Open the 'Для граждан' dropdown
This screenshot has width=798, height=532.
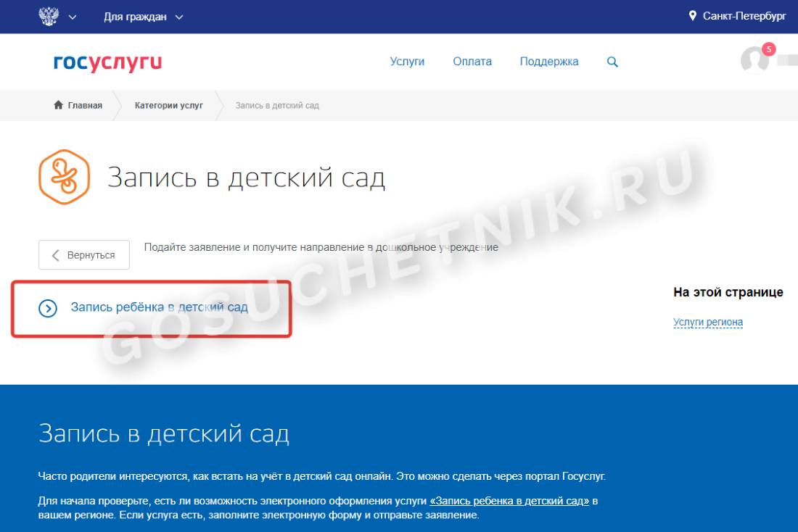(x=143, y=17)
